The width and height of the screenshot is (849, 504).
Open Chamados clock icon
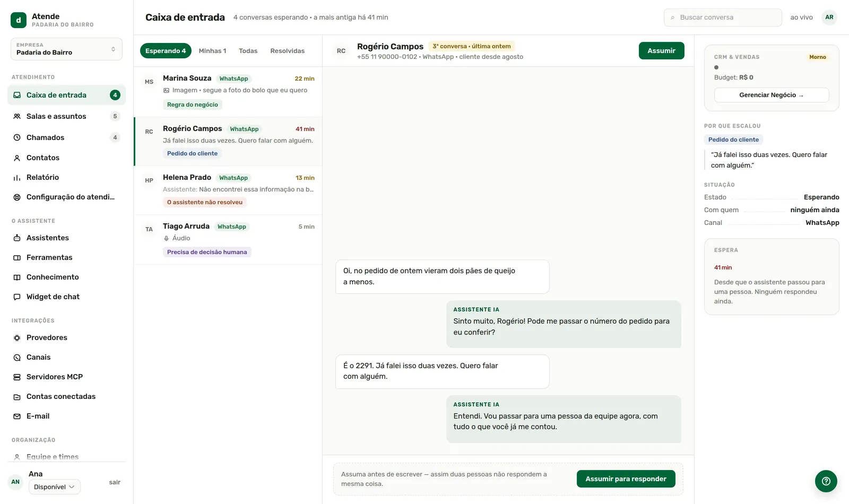pyautogui.click(x=17, y=137)
